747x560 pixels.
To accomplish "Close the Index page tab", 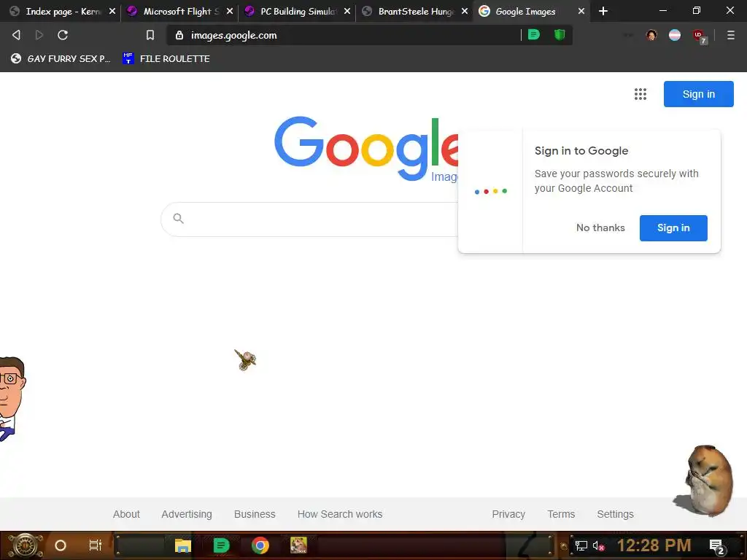I will [x=112, y=11].
